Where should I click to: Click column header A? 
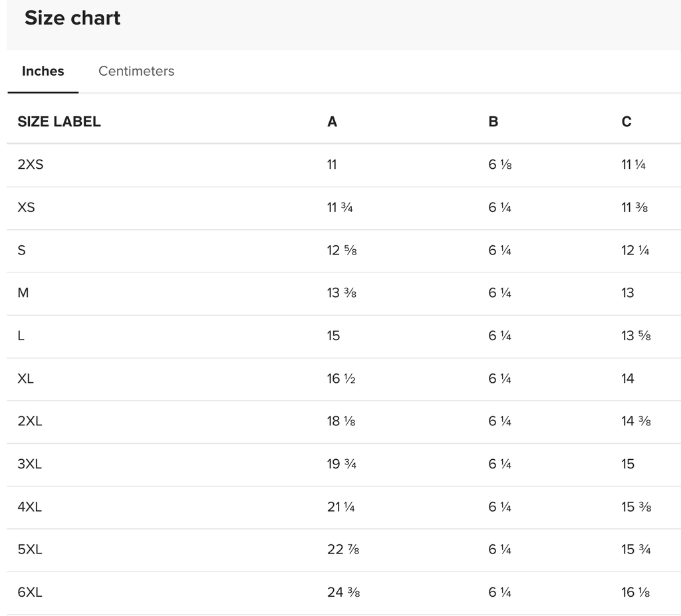pyautogui.click(x=333, y=122)
